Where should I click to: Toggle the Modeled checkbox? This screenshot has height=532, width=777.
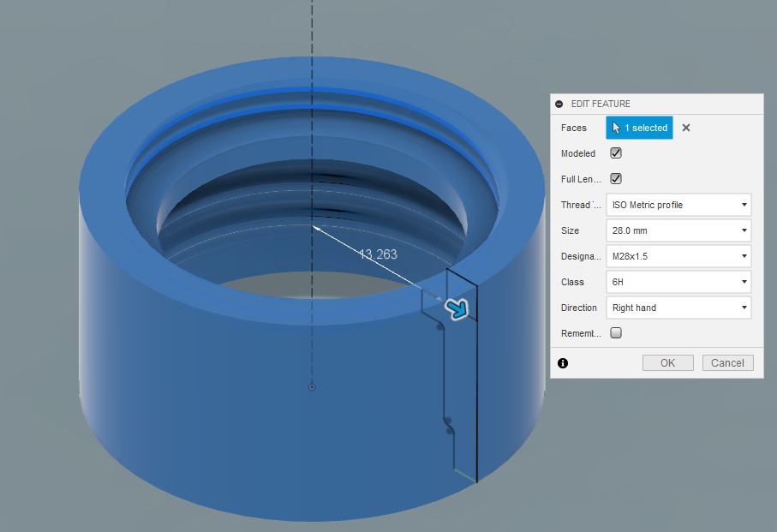(x=615, y=153)
